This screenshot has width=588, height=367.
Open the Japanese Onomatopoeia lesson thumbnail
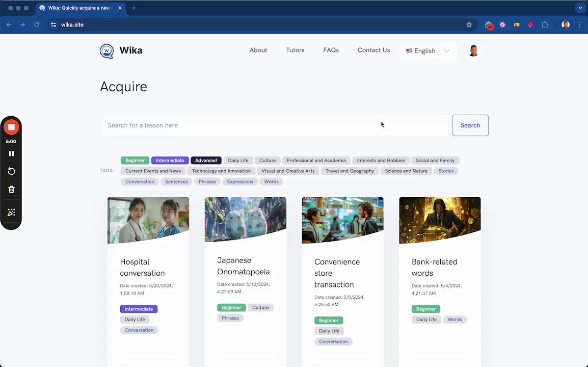pos(245,220)
